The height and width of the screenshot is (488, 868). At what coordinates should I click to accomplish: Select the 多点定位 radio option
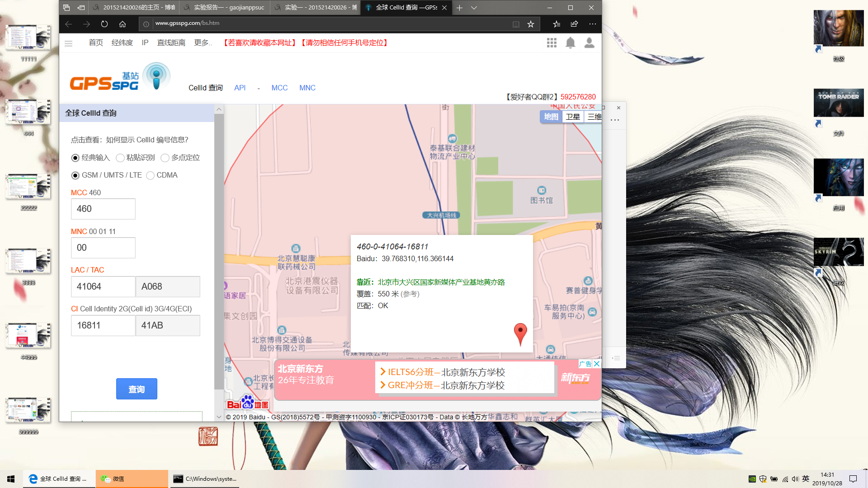coord(165,158)
